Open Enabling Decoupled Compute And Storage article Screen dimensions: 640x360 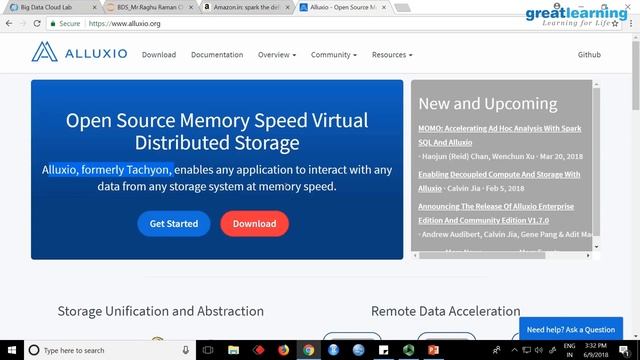click(499, 181)
